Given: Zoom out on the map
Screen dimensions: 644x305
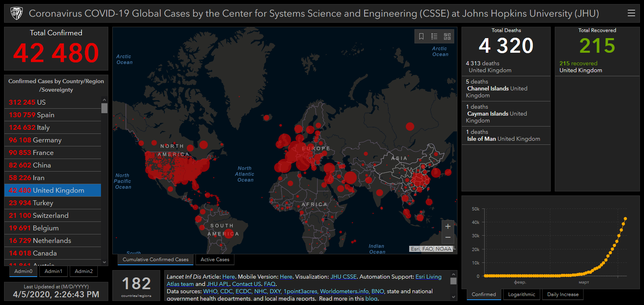Looking at the screenshot, I should pyautogui.click(x=448, y=237).
